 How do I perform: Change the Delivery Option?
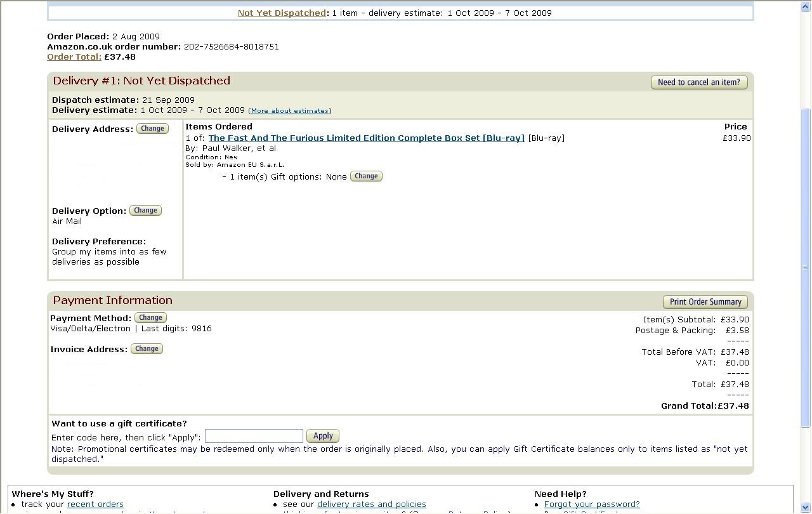pyautogui.click(x=145, y=210)
